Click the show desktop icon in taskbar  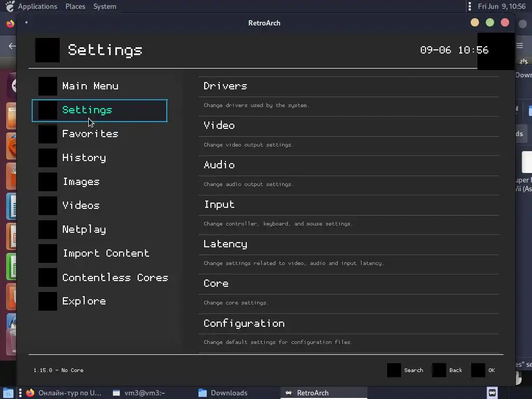click(8, 393)
